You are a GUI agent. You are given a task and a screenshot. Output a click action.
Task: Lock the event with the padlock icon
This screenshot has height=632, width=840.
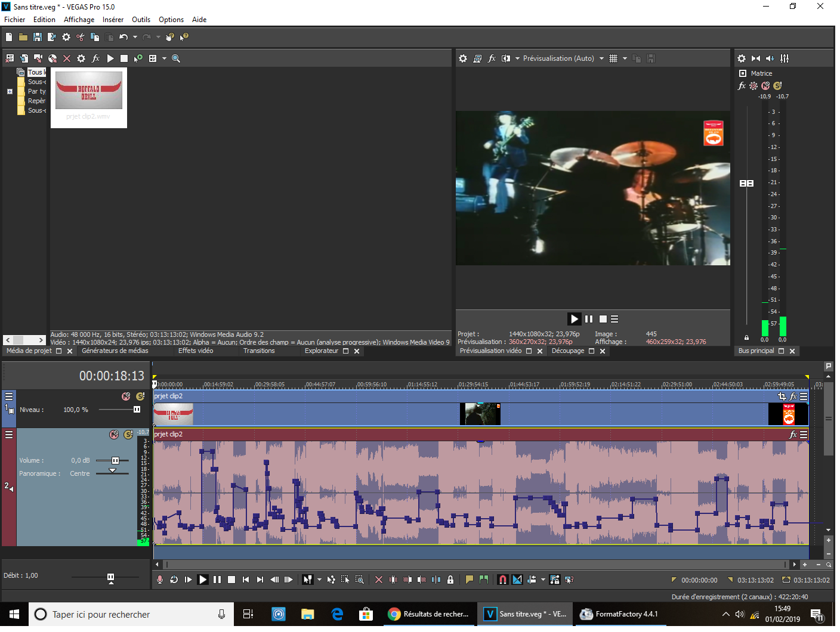(x=450, y=580)
